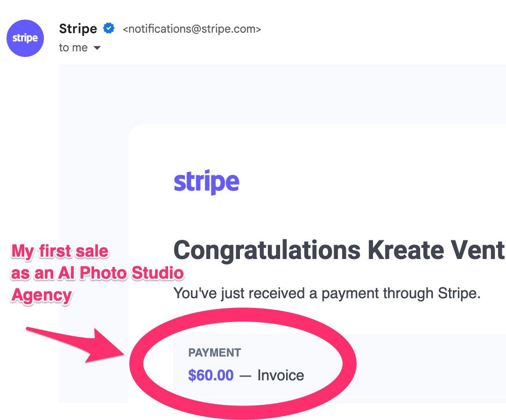This screenshot has height=420, width=506.
Task: Select the 'You've just received a payment' sentence
Action: (x=327, y=294)
